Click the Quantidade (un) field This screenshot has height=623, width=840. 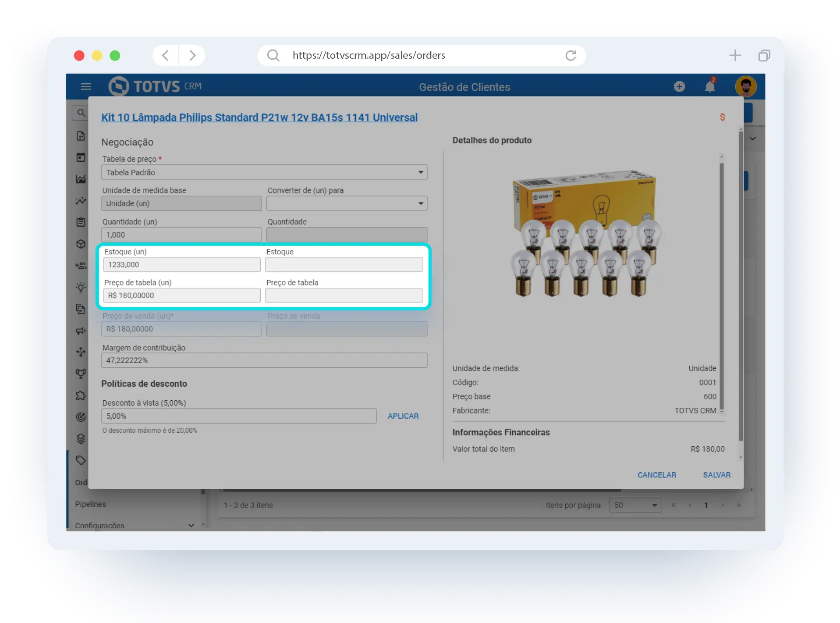[x=181, y=235]
